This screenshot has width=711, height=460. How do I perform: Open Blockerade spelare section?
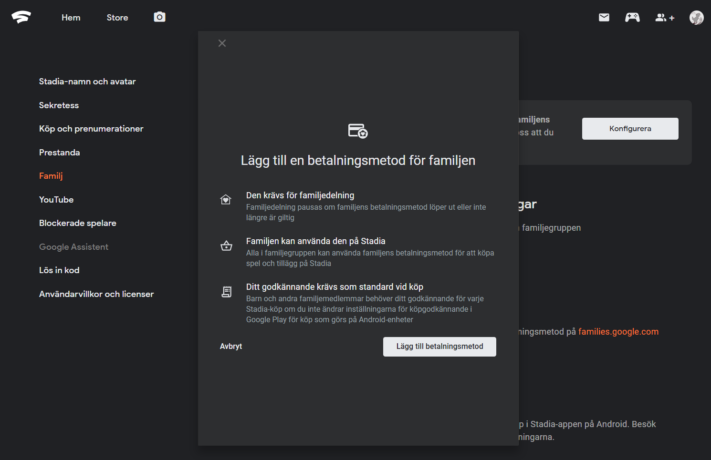78,223
